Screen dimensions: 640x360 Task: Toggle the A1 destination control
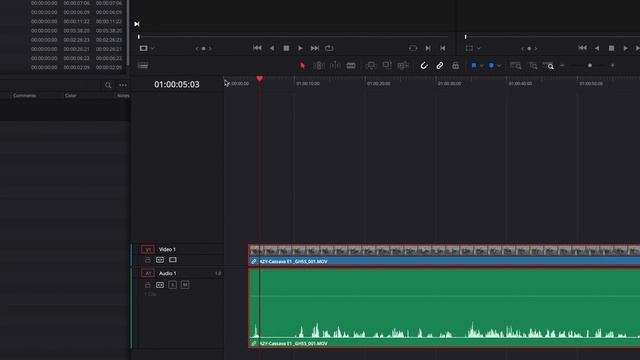point(148,273)
